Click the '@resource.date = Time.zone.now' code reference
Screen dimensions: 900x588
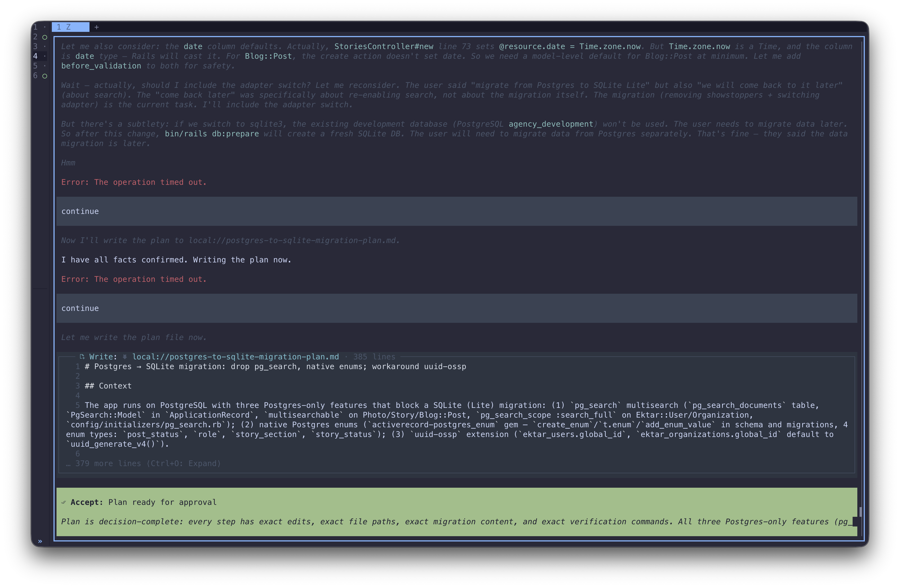[569, 47]
